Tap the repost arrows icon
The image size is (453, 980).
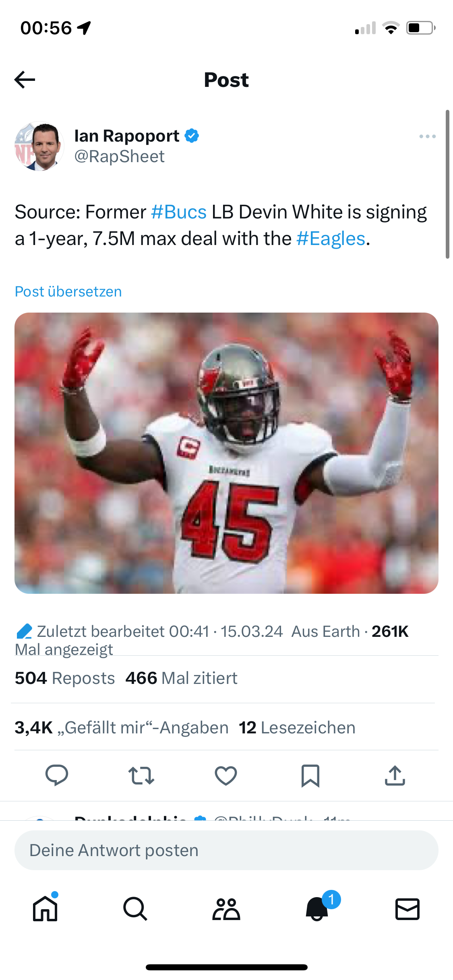(141, 775)
